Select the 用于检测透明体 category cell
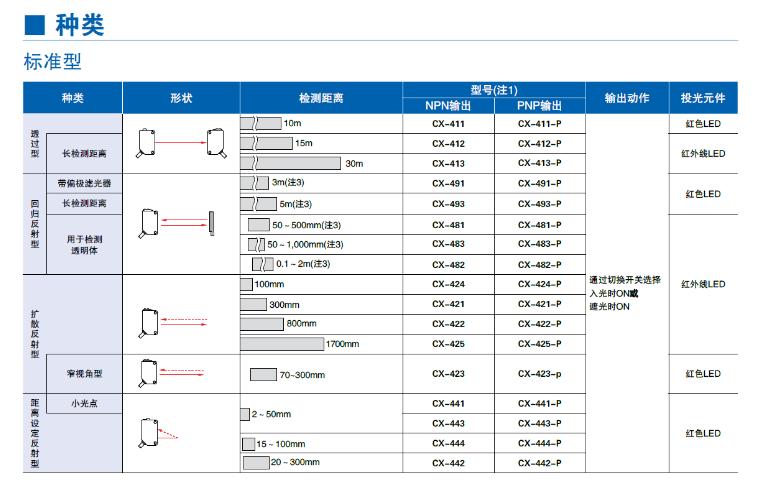Viewport: 763px width, 480px height. click(x=84, y=245)
